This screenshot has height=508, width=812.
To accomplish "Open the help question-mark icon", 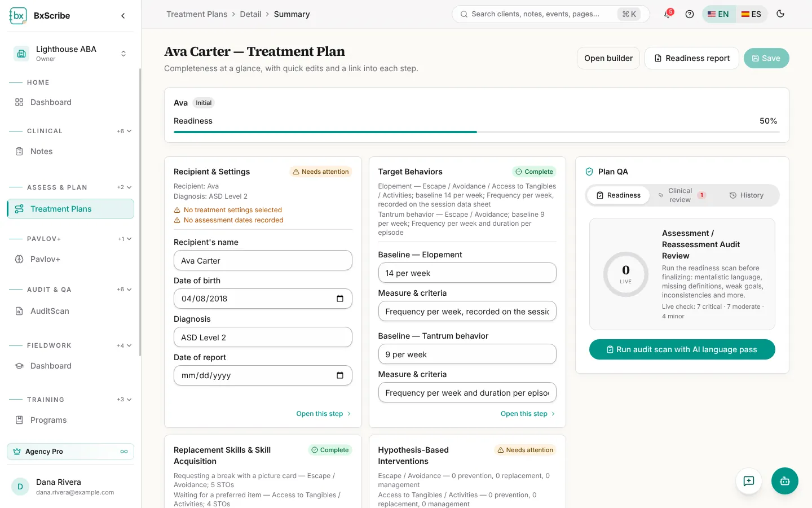I will 689,14.
